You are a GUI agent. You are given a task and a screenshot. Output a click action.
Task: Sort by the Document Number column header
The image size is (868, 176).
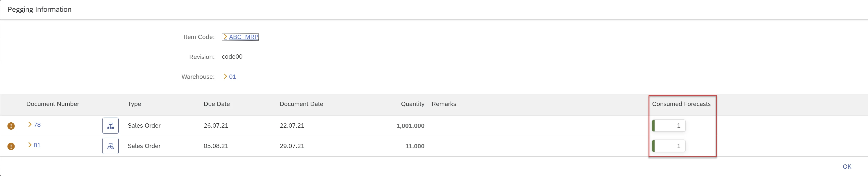click(53, 104)
